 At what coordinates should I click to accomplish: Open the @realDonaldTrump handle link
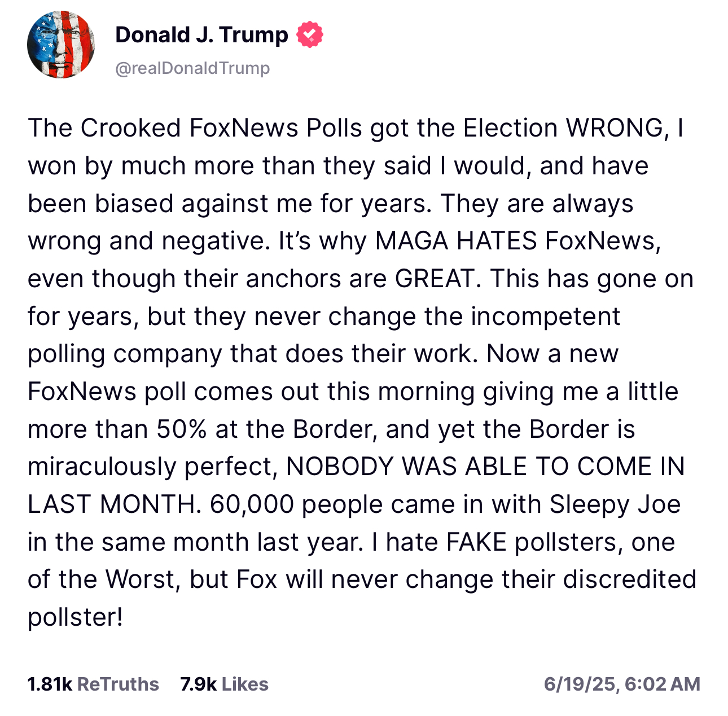pyautogui.click(x=192, y=68)
